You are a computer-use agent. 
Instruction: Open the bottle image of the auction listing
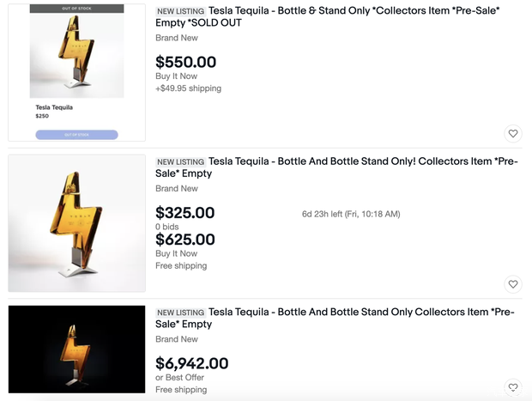coord(77,223)
